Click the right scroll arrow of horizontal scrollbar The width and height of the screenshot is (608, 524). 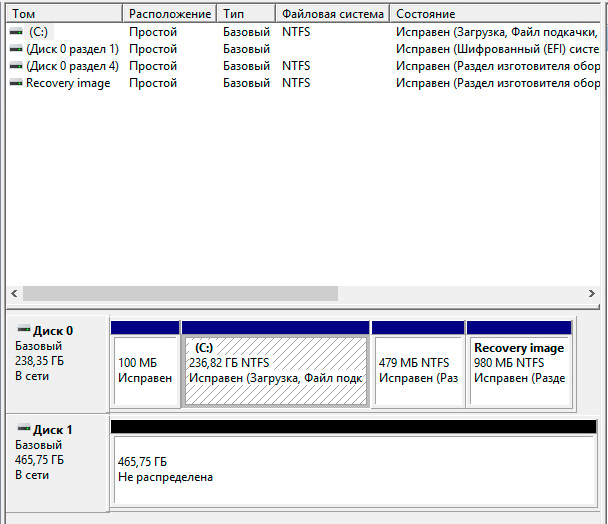[x=588, y=294]
